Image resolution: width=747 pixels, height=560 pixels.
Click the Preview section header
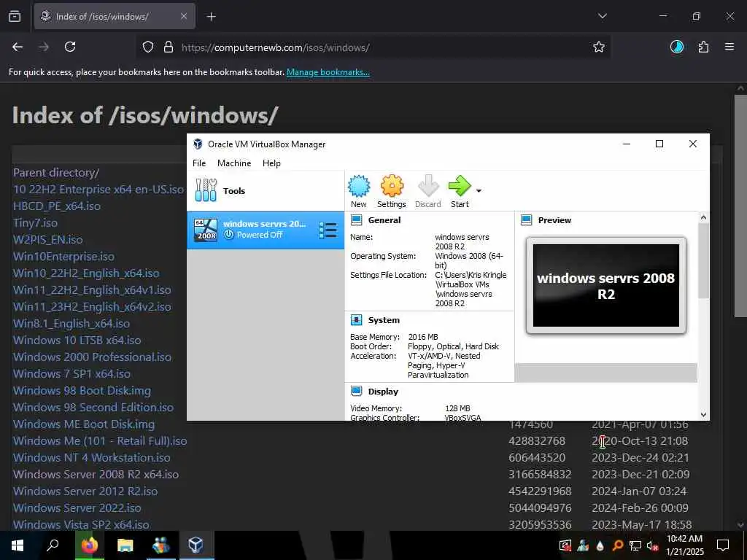(x=554, y=220)
